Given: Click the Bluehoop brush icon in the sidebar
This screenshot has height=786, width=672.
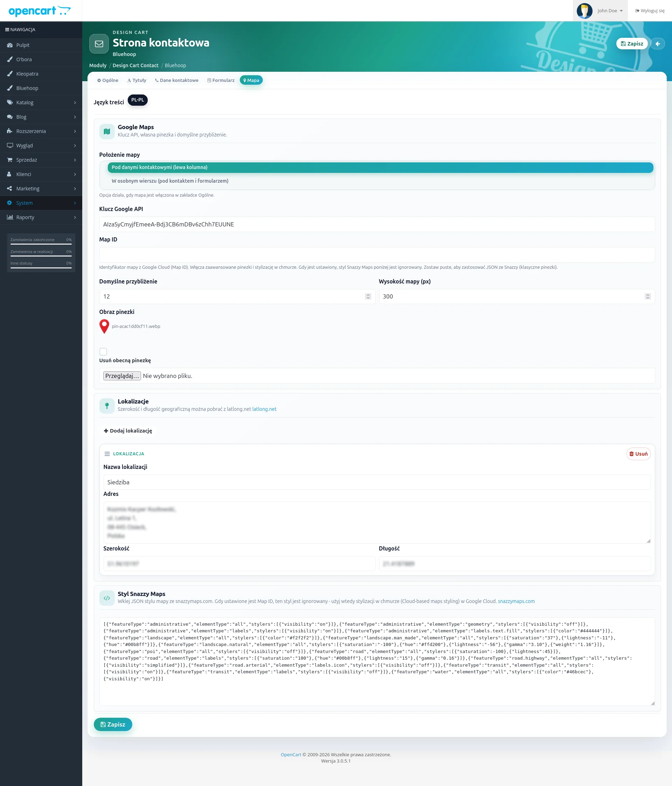Looking at the screenshot, I should pyautogui.click(x=10, y=88).
